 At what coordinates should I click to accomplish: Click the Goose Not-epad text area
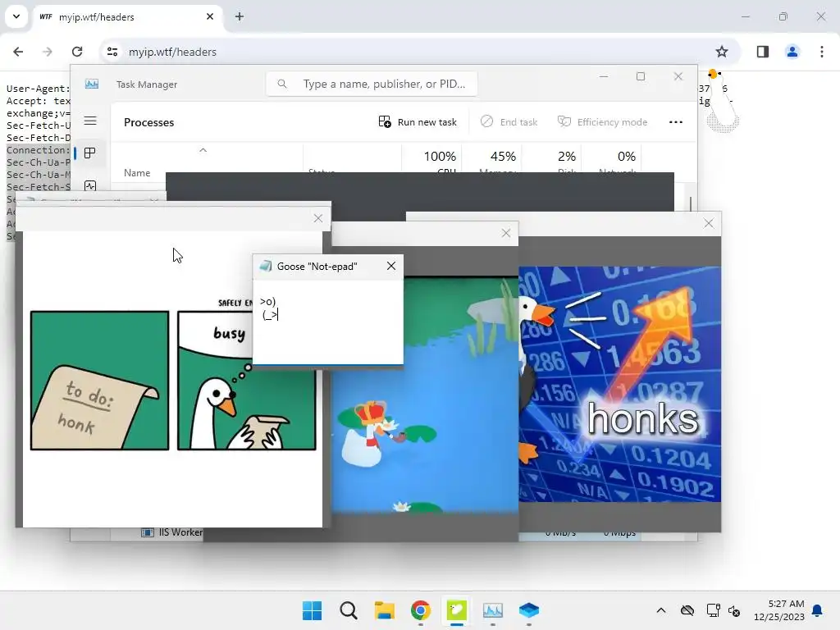(x=328, y=322)
